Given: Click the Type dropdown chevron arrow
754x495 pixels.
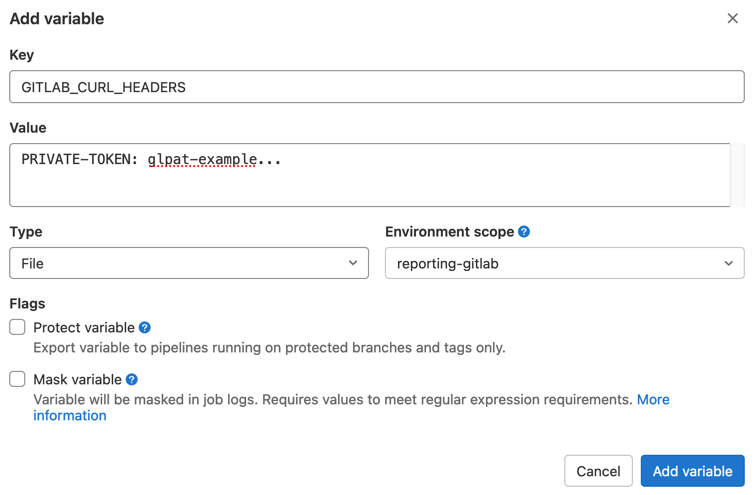Looking at the screenshot, I should pos(353,263).
